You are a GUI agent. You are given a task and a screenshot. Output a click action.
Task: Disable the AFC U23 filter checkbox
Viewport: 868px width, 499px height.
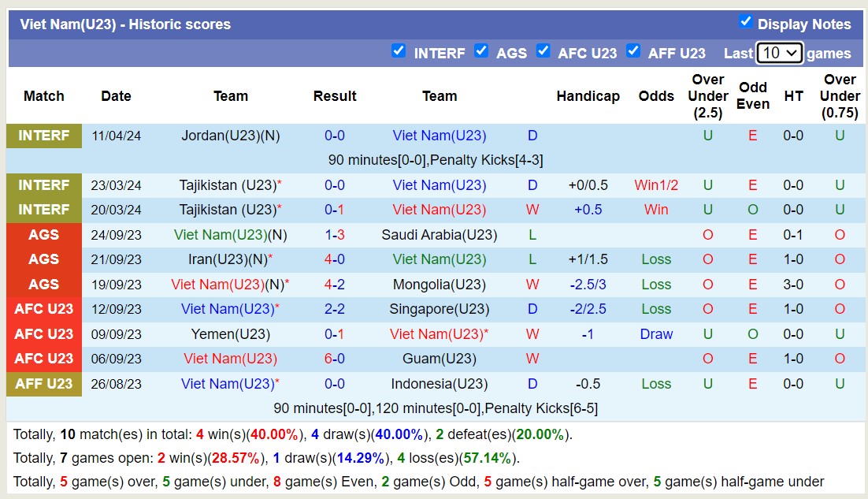click(x=543, y=51)
